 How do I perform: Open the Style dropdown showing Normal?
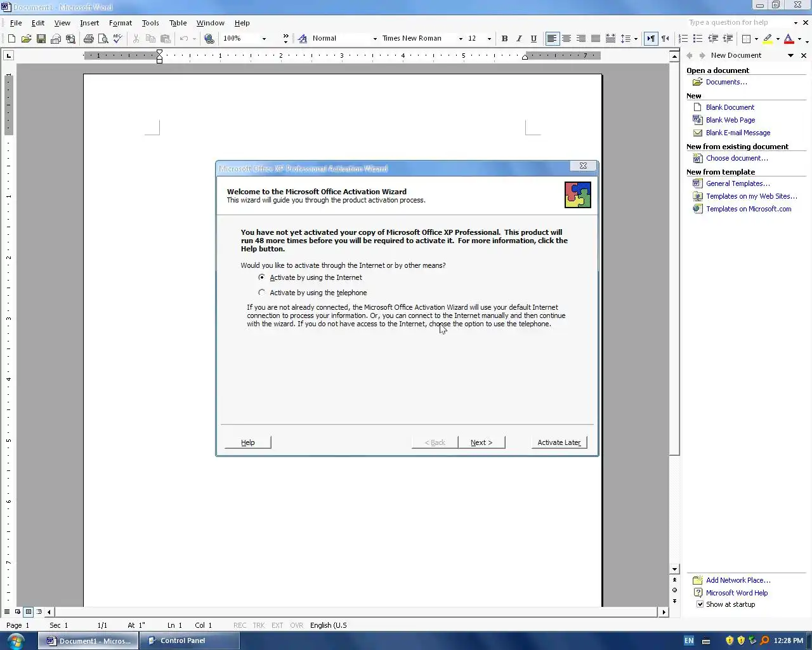pyautogui.click(x=375, y=39)
